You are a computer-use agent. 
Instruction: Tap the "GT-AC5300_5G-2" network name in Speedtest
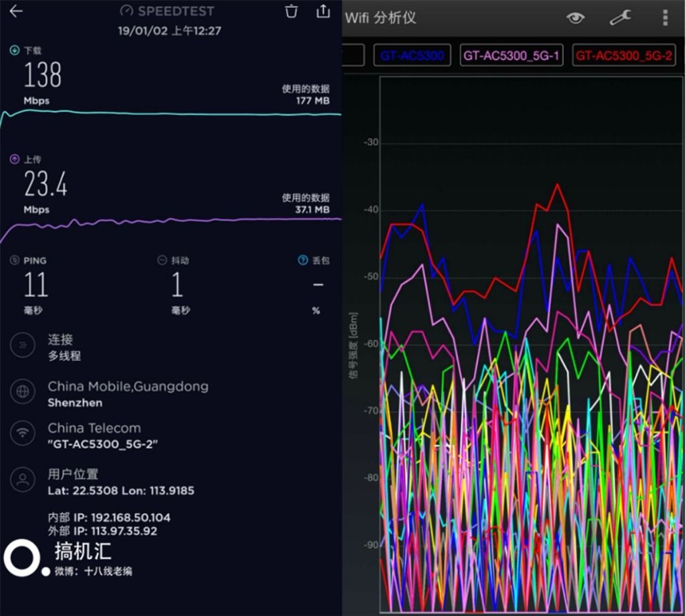103,444
